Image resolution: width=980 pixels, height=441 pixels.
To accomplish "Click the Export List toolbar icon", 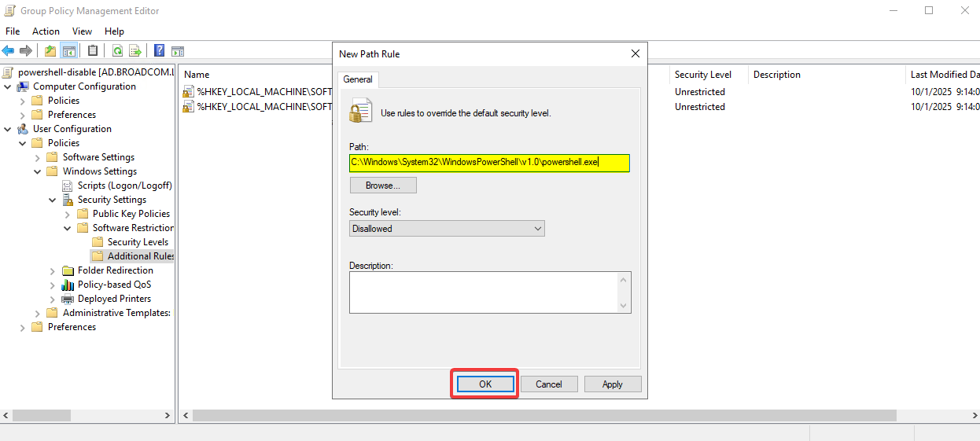I will (x=135, y=51).
